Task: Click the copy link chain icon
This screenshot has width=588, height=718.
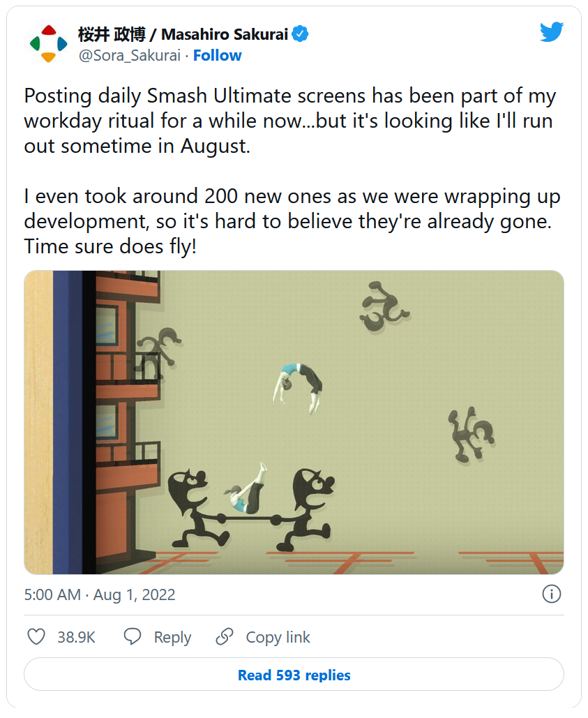Action: (224, 637)
